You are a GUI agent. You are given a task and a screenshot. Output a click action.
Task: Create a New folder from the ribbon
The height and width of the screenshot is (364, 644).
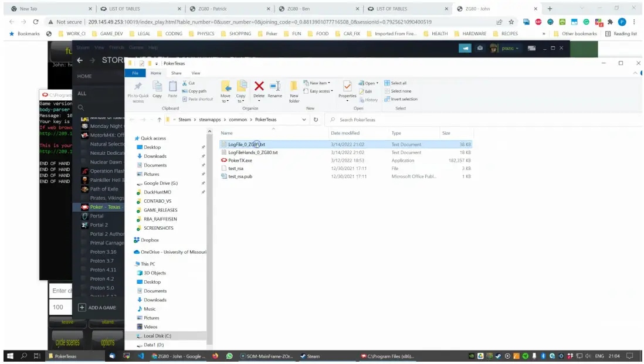pyautogui.click(x=294, y=90)
